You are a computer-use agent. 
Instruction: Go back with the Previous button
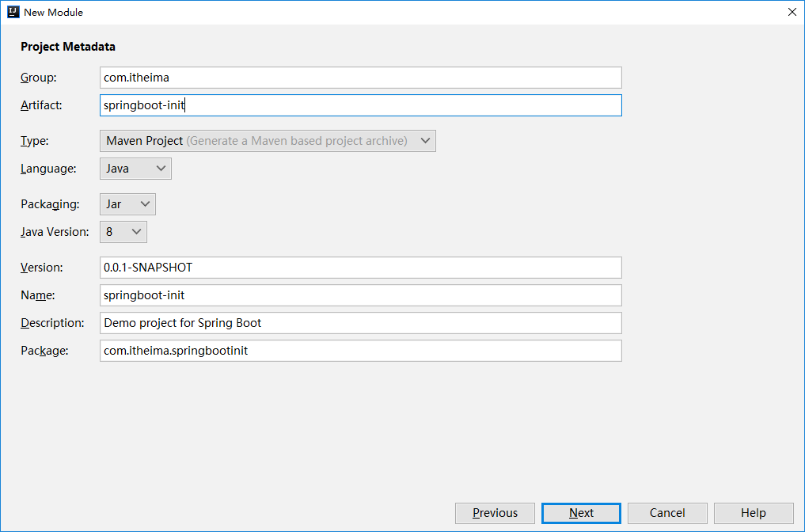click(495, 513)
